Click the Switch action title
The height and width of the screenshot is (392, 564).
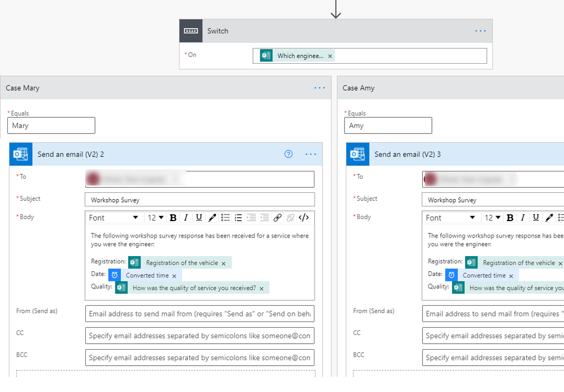217,31
